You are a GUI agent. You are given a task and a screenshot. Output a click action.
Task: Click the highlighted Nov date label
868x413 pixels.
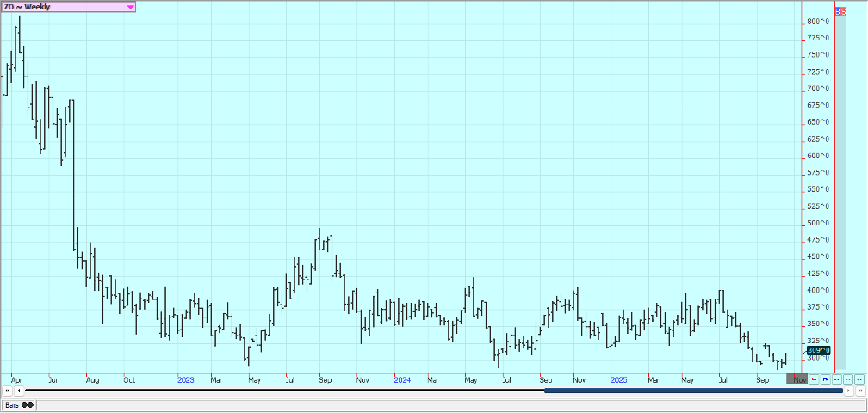click(800, 379)
